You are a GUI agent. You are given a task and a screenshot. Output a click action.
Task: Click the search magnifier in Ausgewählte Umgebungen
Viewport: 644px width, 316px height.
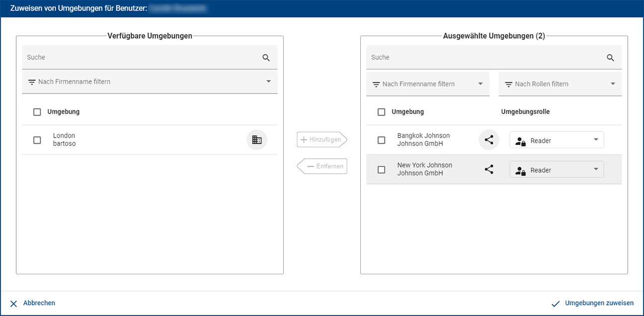pyautogui.click(x=610, y=58)
